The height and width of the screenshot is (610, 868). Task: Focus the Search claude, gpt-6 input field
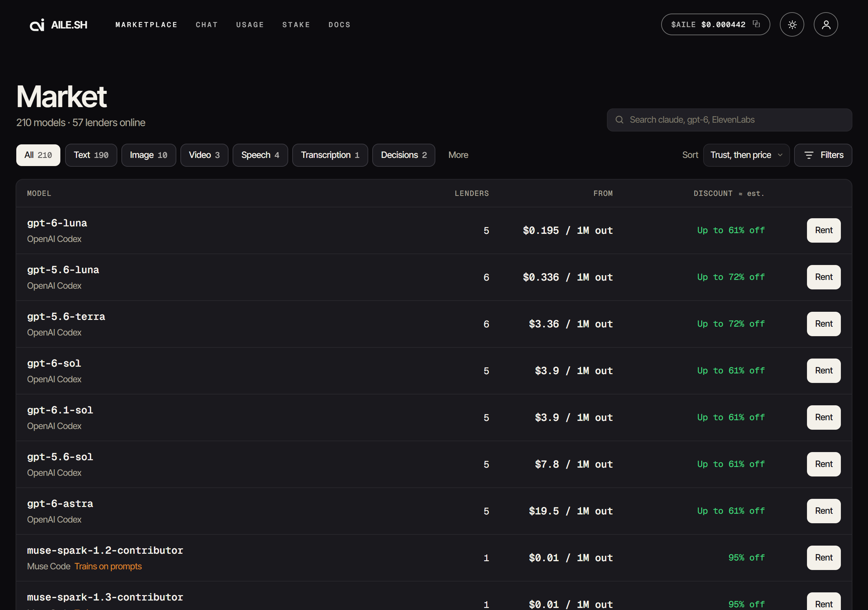pyautogui.click(x=729, y=120)
